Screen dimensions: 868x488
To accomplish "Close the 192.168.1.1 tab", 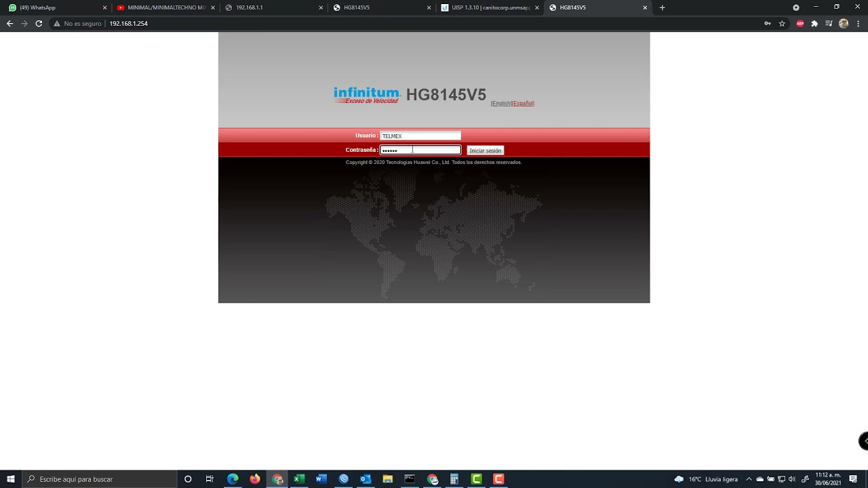I will point(321,7).
